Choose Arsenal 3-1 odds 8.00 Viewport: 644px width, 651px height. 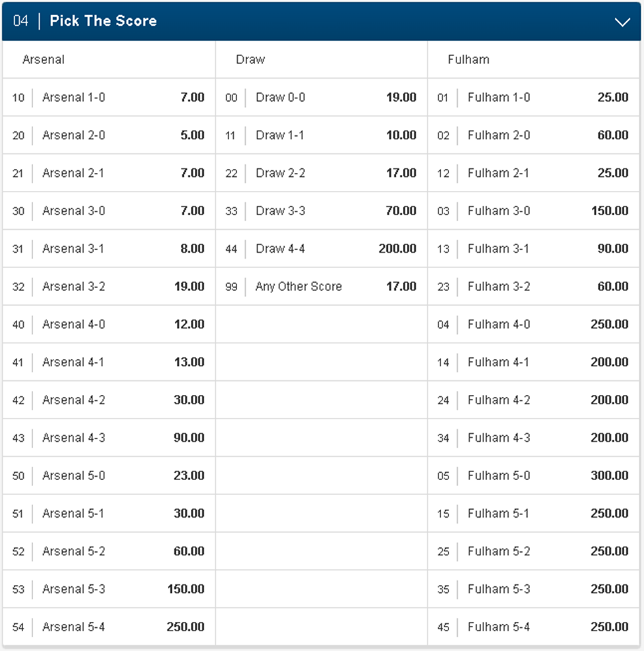point(109,248)
